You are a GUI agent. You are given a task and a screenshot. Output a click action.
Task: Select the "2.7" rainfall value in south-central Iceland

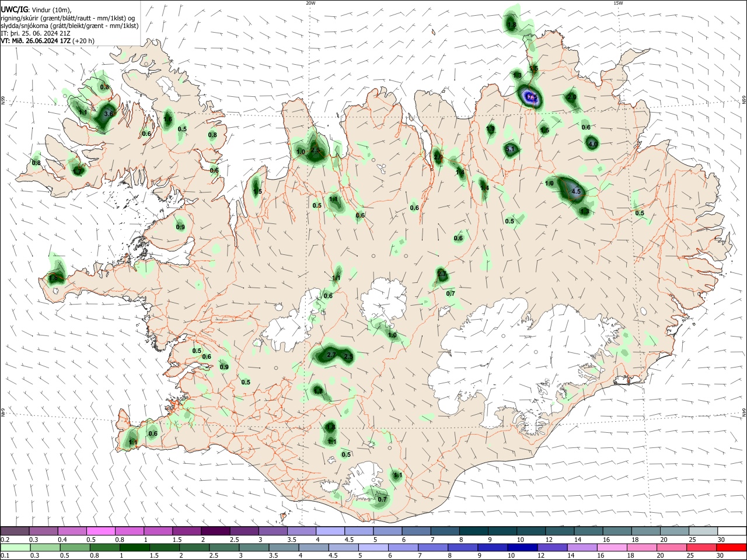331,355
